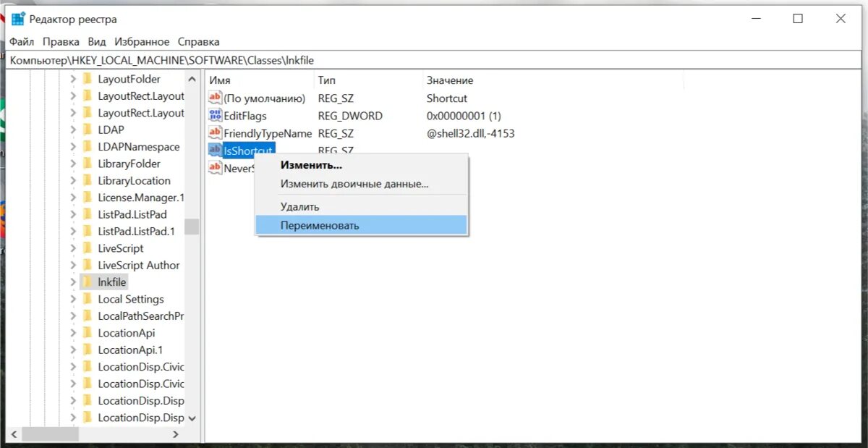Choose Удалить in the context menu
This screenshot has width=868, height=448.
pyautogui.click(x=362, y=206)
